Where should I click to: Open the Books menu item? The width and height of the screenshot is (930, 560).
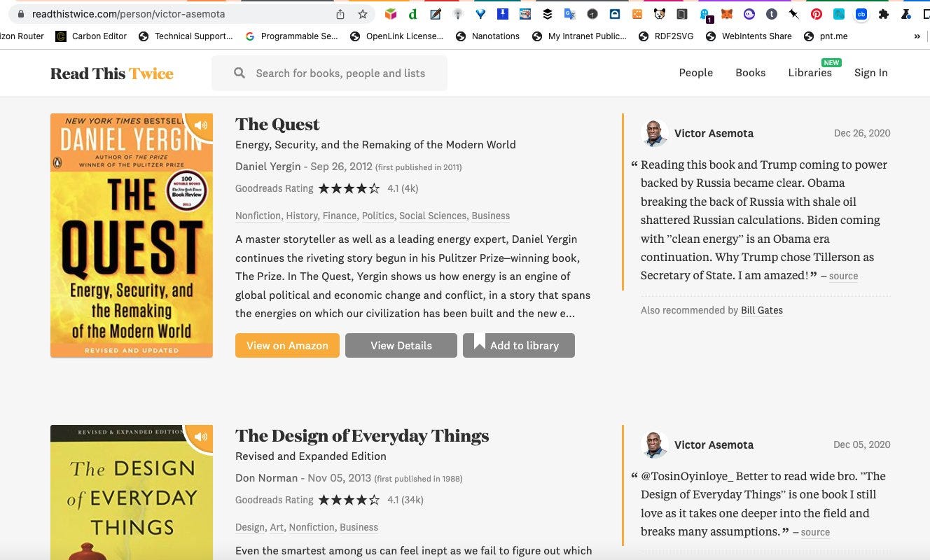click(750, 73)
